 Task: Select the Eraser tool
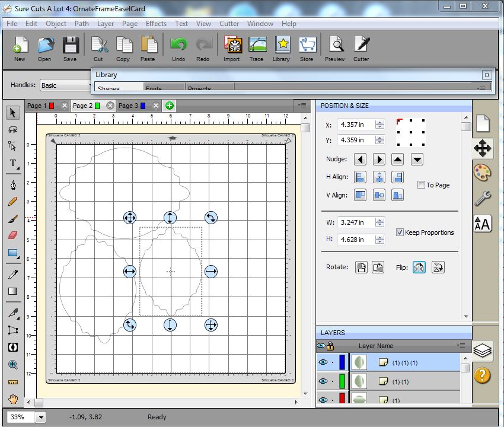point(13,235)
